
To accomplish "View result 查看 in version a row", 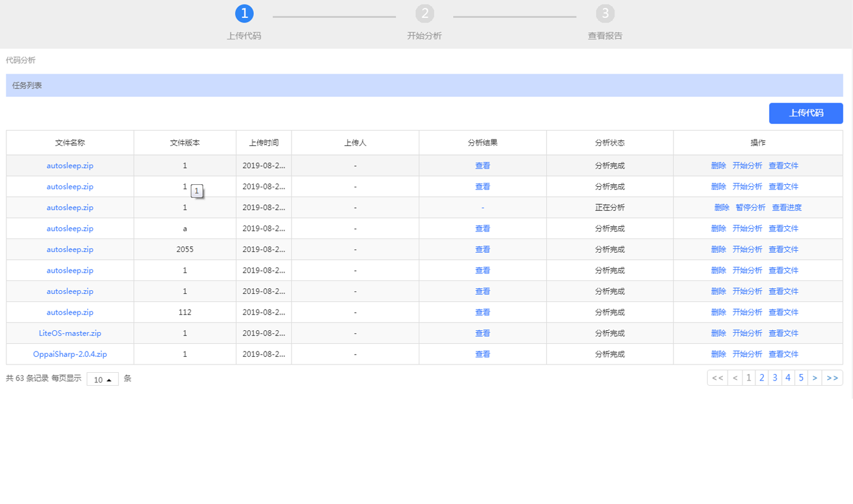I will coord(483,229).
